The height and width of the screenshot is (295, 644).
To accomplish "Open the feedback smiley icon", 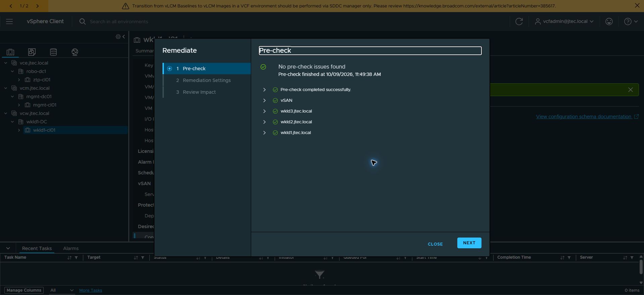I will click(x=609, y=22).
